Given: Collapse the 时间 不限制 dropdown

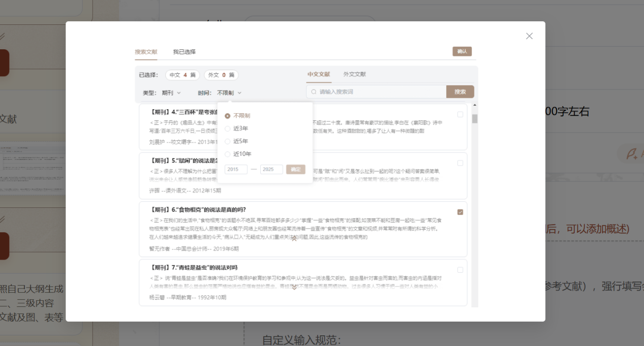Looking at the screenshot, I should (x=229, y=93).
